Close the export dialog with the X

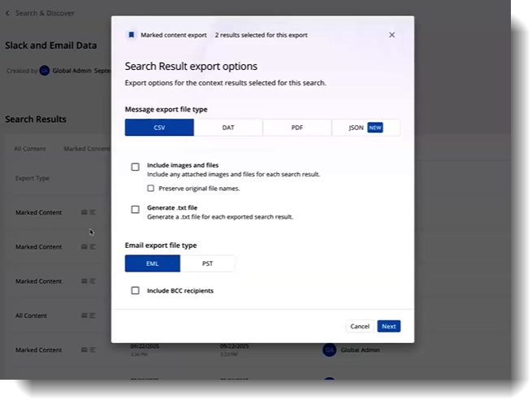click(391, 35)
